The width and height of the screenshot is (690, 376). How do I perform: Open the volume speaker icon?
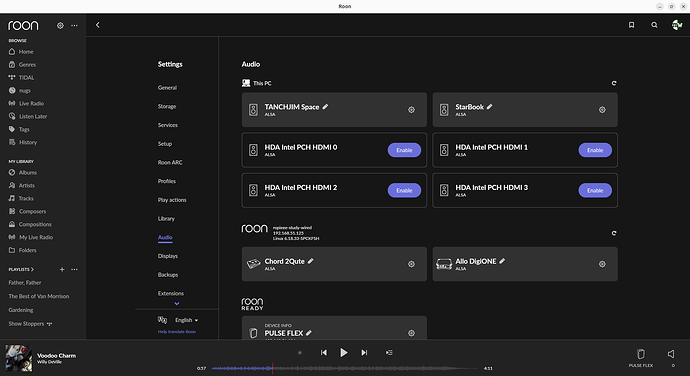(671, 354)
